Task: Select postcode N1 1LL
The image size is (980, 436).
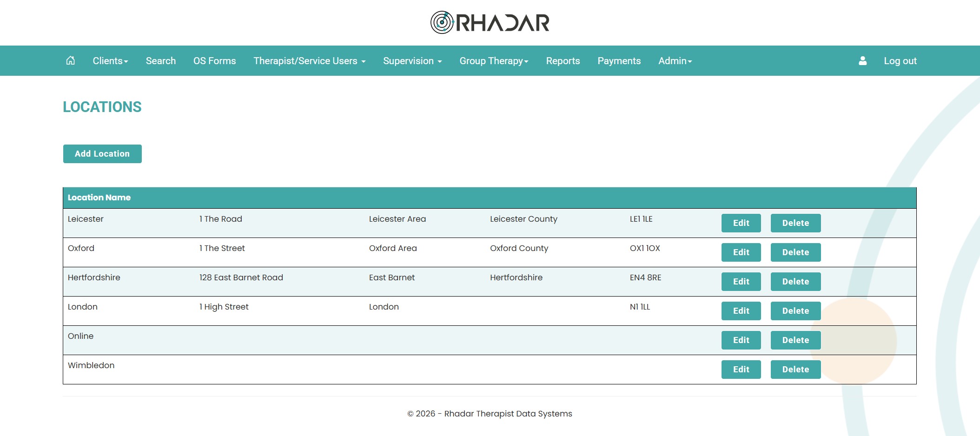Action: click(640, 307)
